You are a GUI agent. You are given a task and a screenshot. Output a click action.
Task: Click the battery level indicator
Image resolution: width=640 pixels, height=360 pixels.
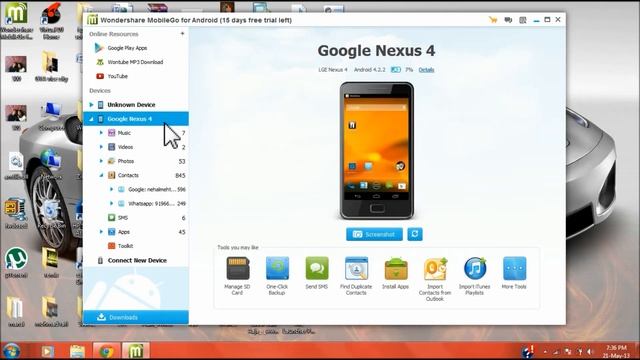pos(396,70)
